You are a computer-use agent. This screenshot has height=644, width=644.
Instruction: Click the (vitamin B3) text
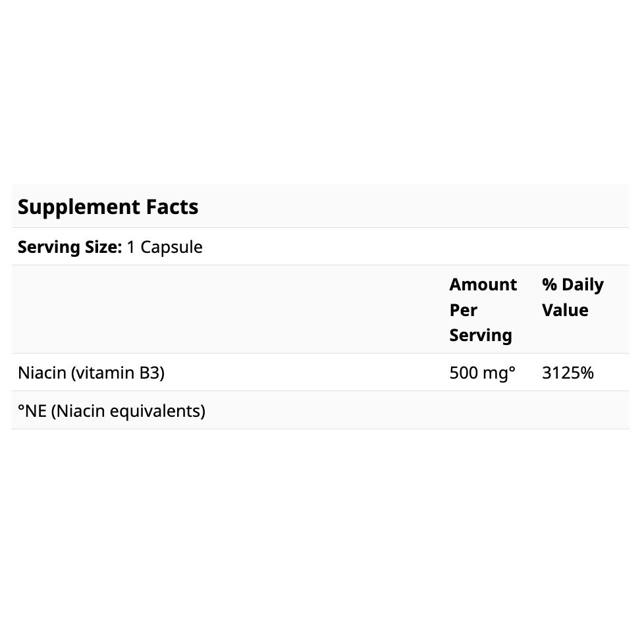point(118,373)
